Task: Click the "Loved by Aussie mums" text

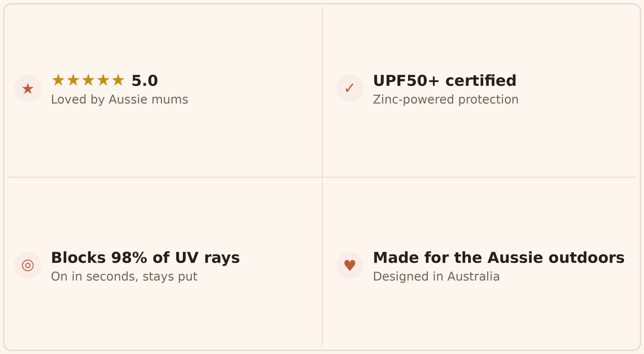Action: 120,99
